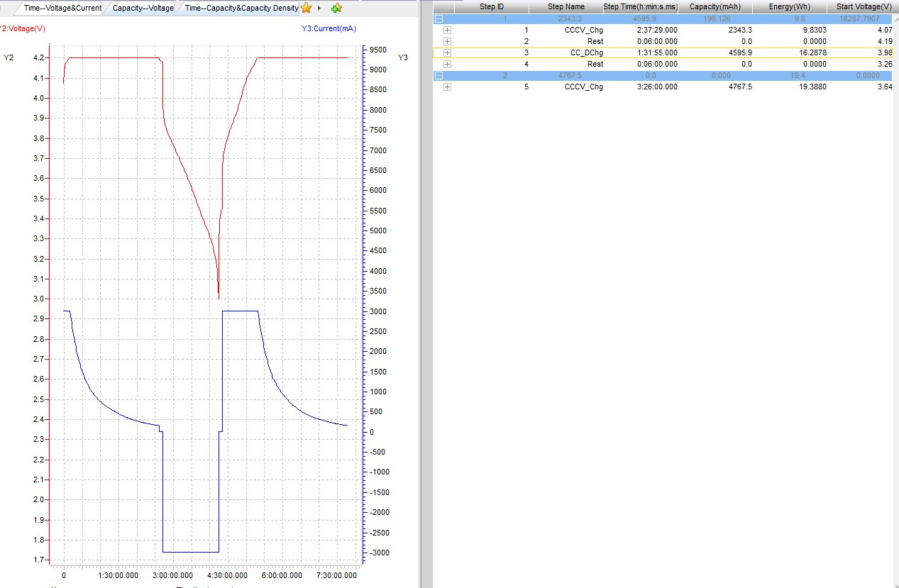Click the Energy(Wh) column header
This screenshot has height=588, width=899.
tap(790, 6)
